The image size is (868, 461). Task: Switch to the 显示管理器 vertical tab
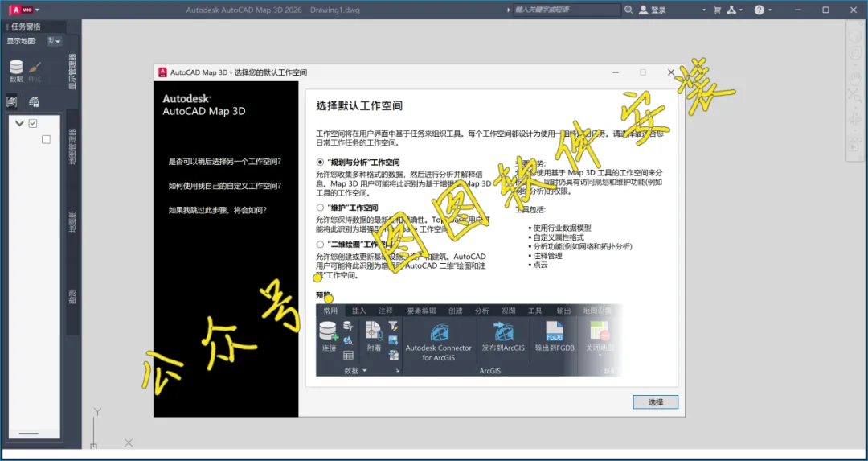[x=72, y=71]
